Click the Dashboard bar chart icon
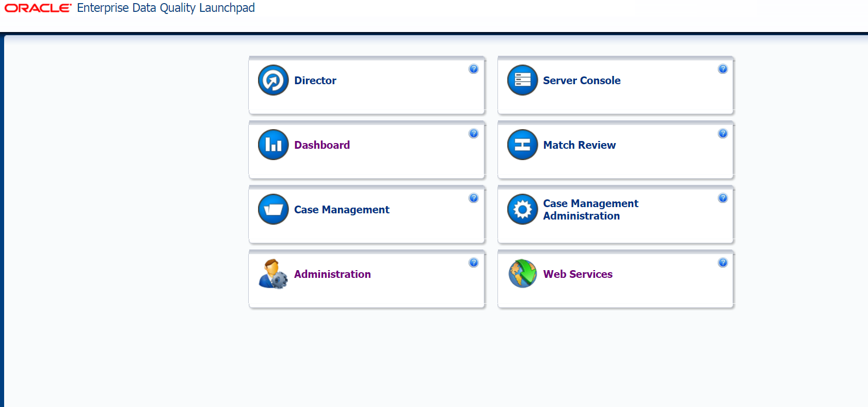The width and height of the screenshot is (868, 407). 274,145
